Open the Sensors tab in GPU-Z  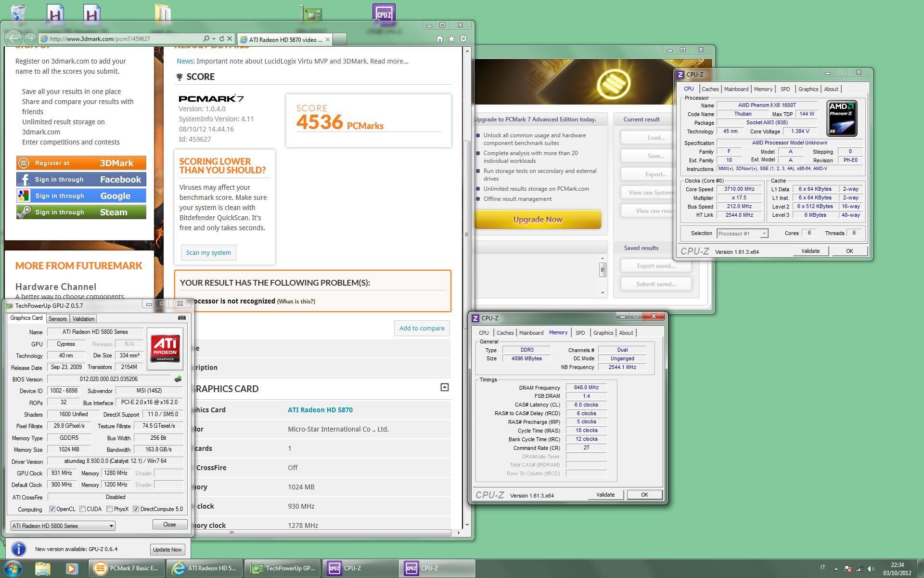[58, 319]
